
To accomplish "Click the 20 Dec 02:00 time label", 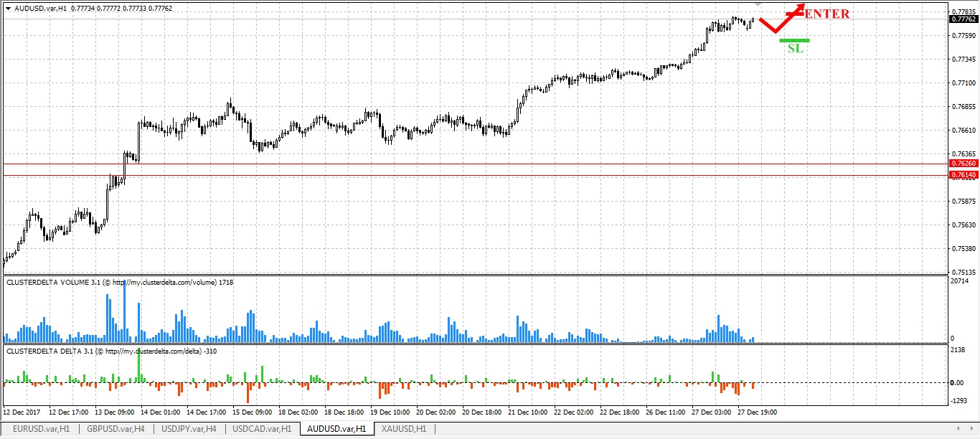I will tap(436, 413).
